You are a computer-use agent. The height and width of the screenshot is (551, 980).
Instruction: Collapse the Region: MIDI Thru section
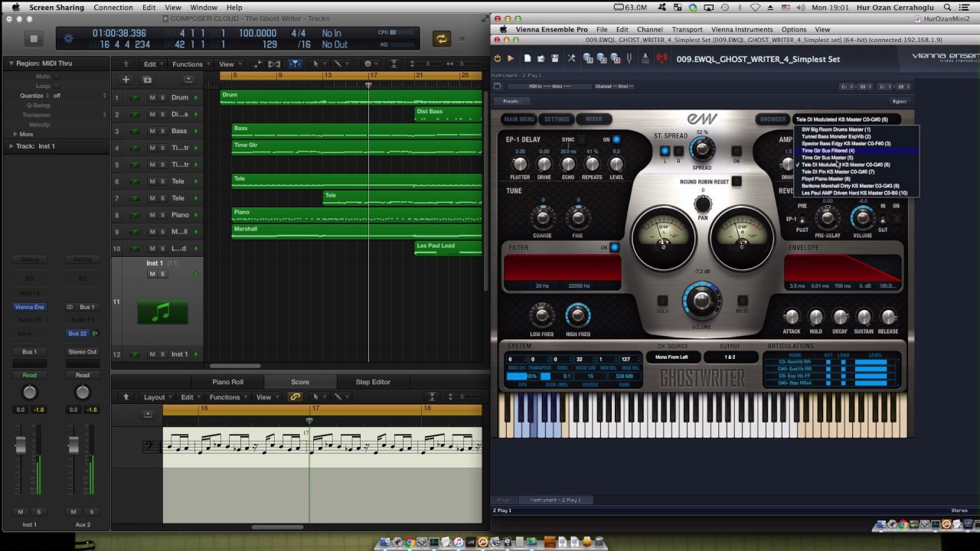pos(11,64)
